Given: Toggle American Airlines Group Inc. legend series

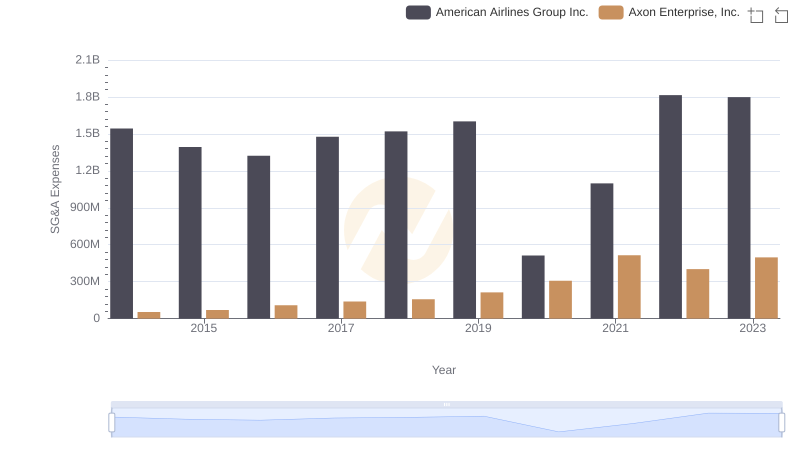Looking at the screenshot, I should [497, 12].
